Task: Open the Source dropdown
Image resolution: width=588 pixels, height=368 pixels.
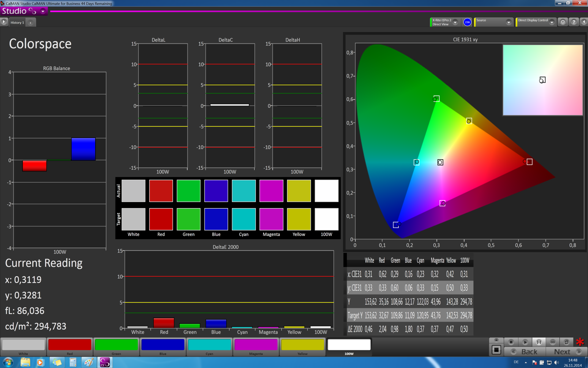Action: (x=508, y=22)
